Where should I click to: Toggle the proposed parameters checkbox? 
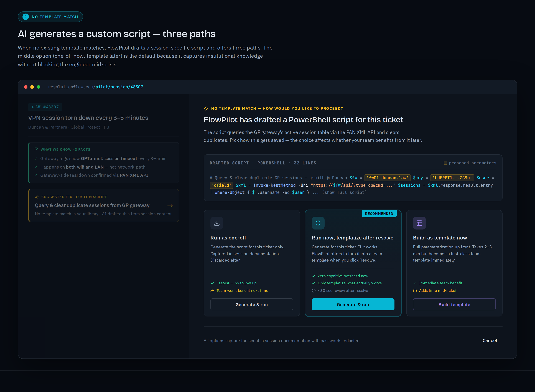click(445, 163)
